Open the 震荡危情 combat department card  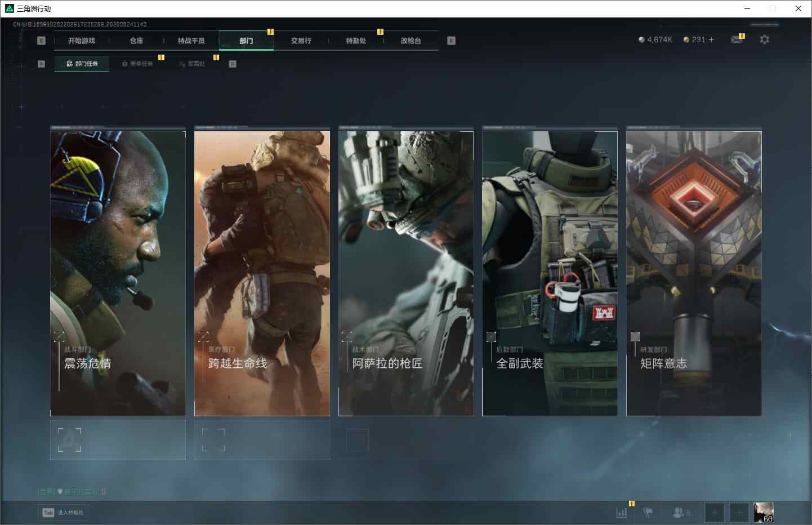tap(118, 273)
